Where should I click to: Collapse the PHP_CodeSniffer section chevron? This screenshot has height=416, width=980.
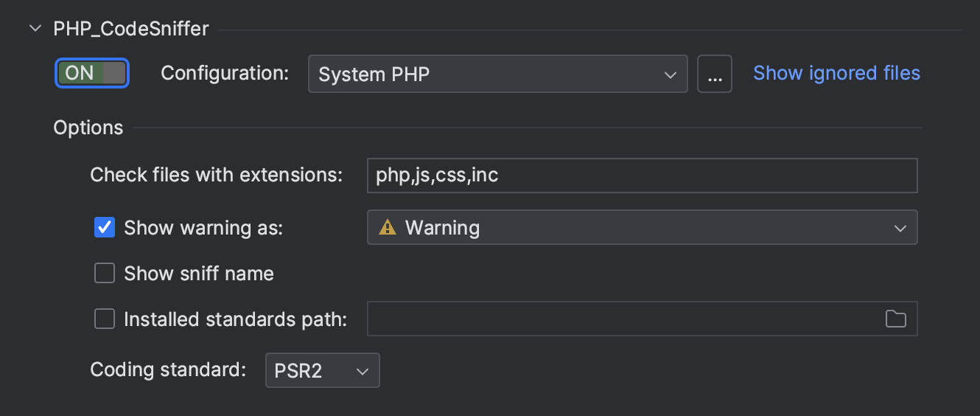(x=35, y=29)
